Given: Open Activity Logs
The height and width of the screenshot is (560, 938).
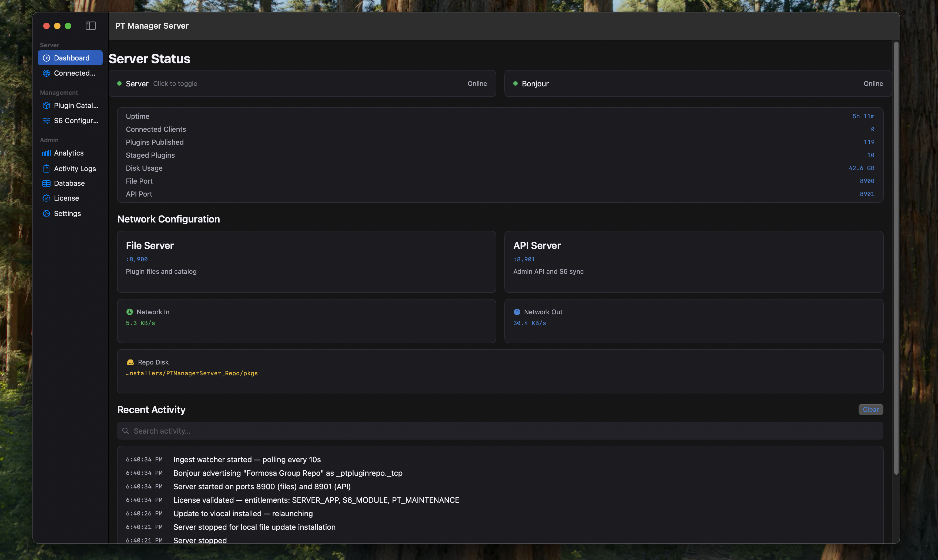Looking at the screenshot, I should (x=70, y=169).
